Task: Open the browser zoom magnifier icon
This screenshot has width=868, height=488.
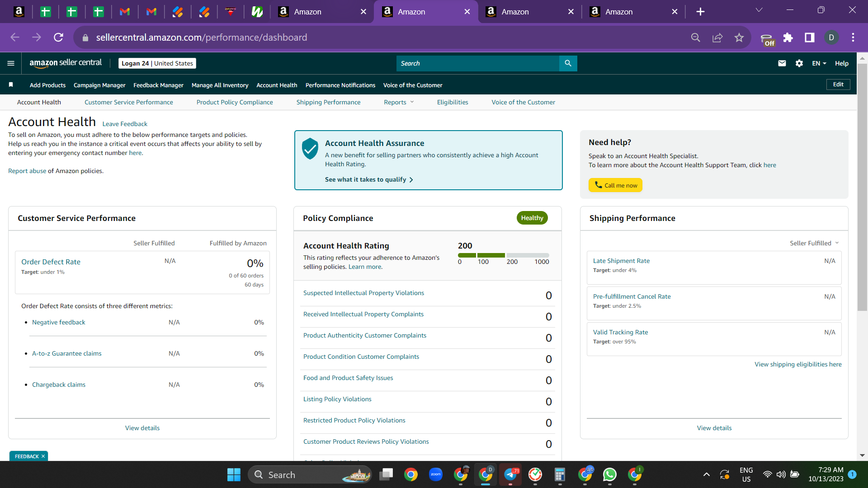Action: [x=696, y=38]
